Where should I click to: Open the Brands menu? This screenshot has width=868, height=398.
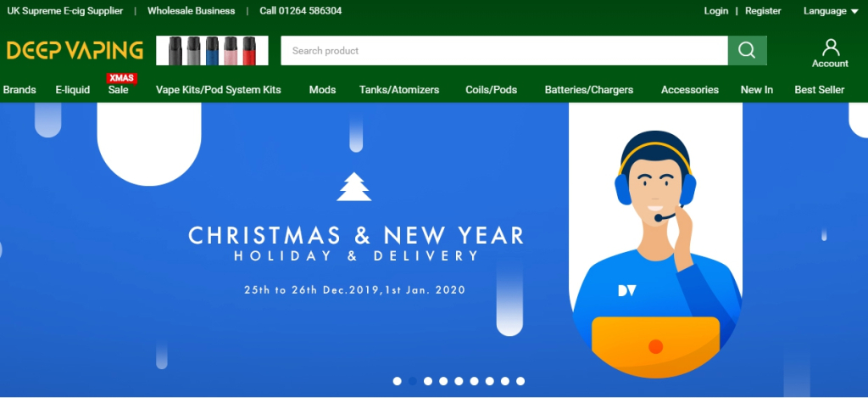[19, 90]
